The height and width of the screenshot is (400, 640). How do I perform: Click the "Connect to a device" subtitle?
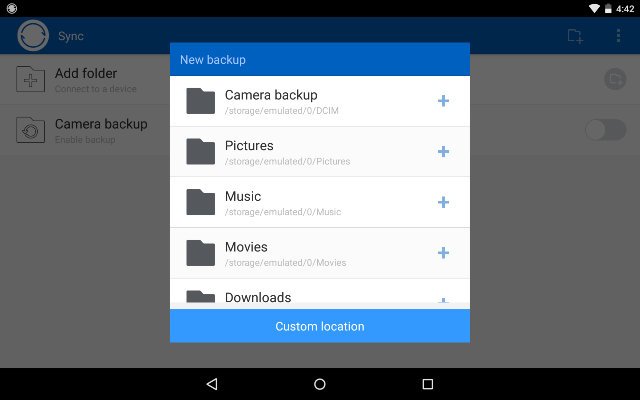click(96, 89)
